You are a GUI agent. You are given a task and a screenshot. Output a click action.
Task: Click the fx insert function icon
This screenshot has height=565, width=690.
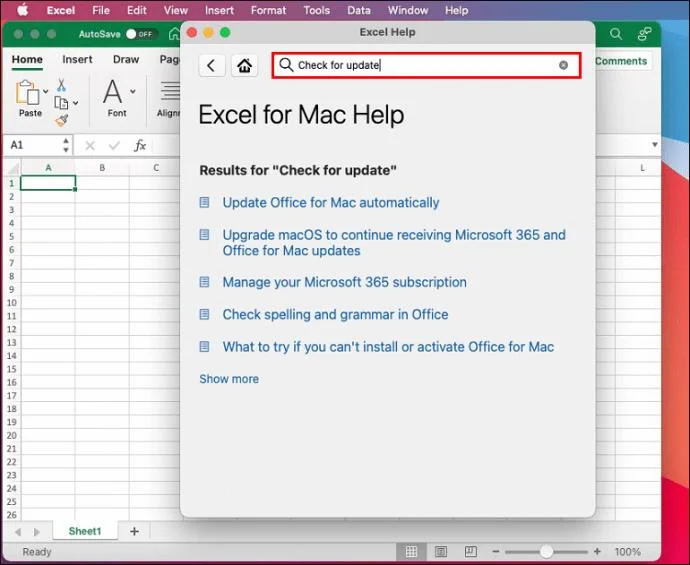tap(139, 145)
